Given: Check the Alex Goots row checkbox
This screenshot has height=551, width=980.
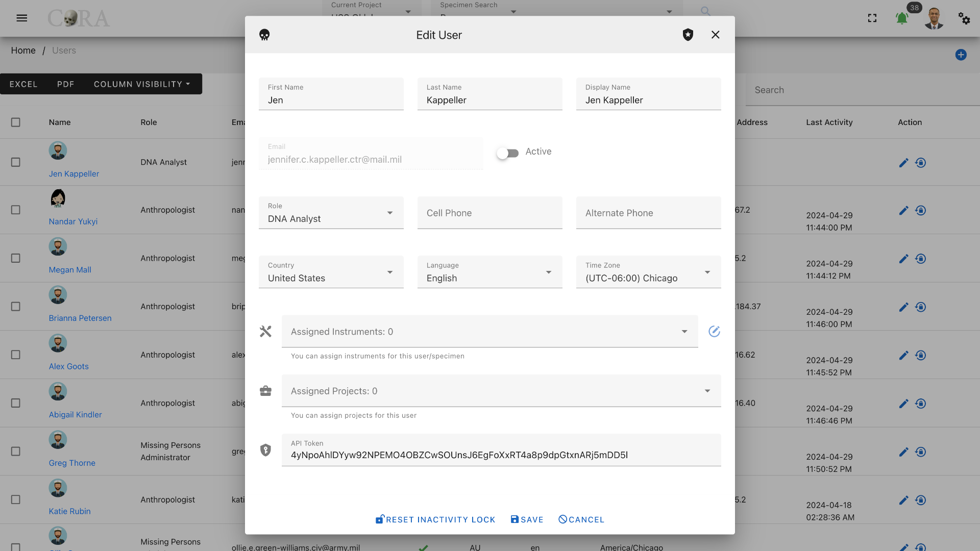Looking at the screenshot, I should tap(16, 355).
